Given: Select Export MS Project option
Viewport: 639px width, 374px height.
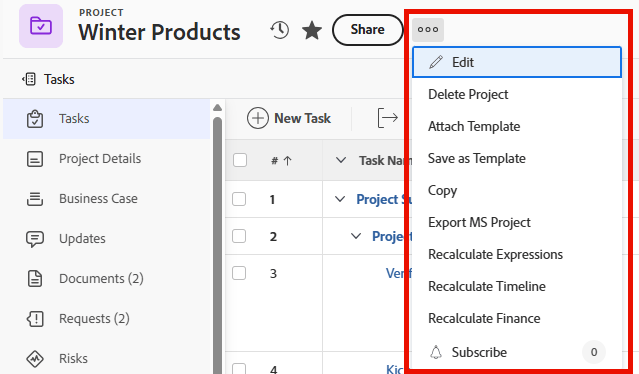Looking at the screenshot, I should (x=517, y=222).
